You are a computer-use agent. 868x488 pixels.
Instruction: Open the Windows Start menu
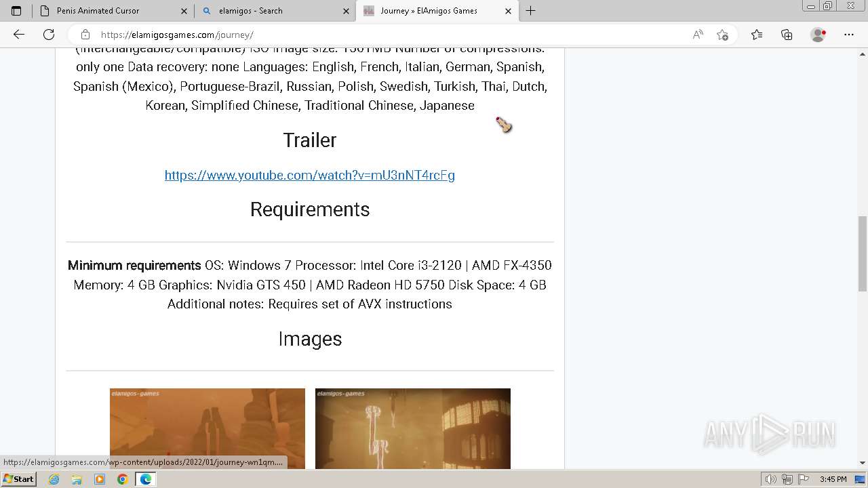(18, 479)
